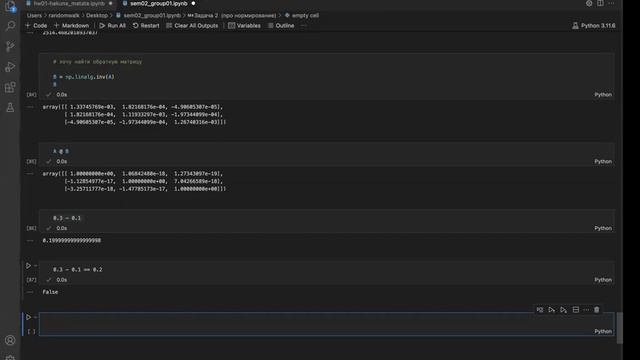This screenshot has width=640, height=360.
Task: Click Clear All Outputs
Action: [x=192, y=26]
